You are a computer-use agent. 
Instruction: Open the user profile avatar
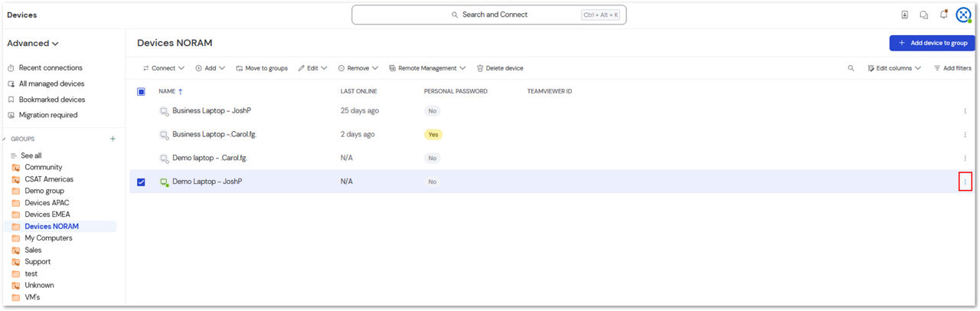[964, 15]
